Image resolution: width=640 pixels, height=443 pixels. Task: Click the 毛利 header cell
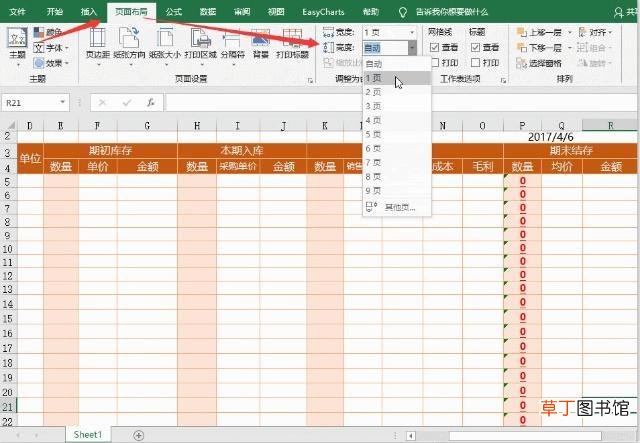click(x=483, y=166)
